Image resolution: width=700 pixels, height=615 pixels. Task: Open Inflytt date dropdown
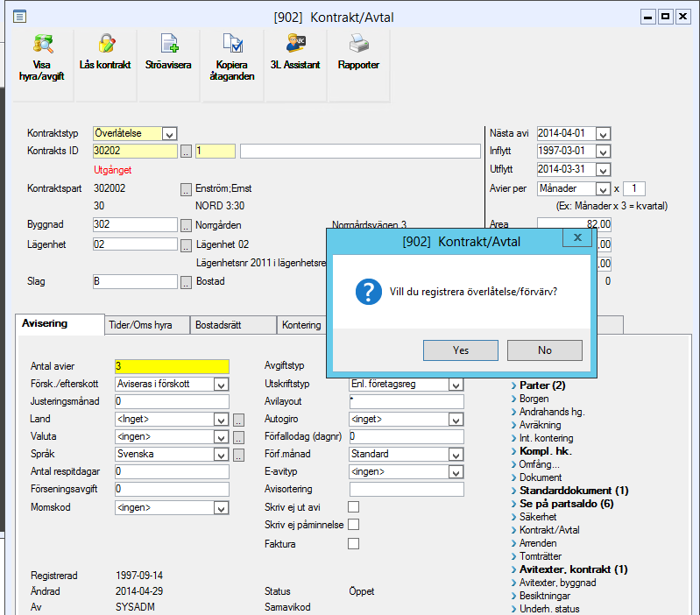point(603,152)
